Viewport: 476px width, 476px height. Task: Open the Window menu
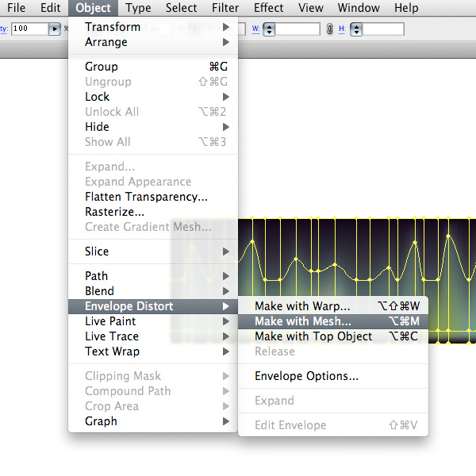359,8
